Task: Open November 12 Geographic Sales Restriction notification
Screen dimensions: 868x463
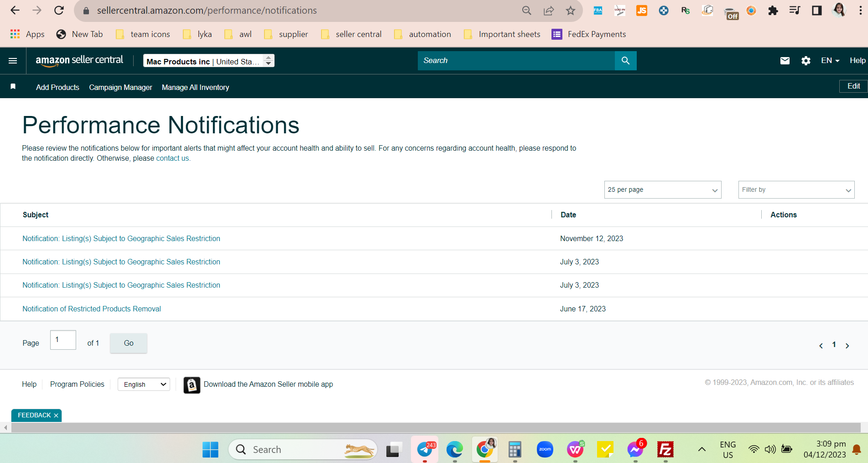Action: pos(121,239)
